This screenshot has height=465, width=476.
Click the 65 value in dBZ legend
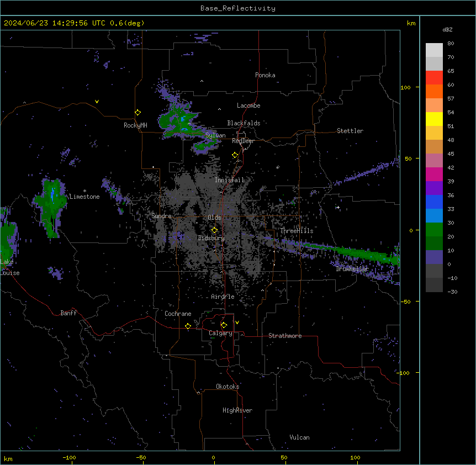[x=451, y=71]
